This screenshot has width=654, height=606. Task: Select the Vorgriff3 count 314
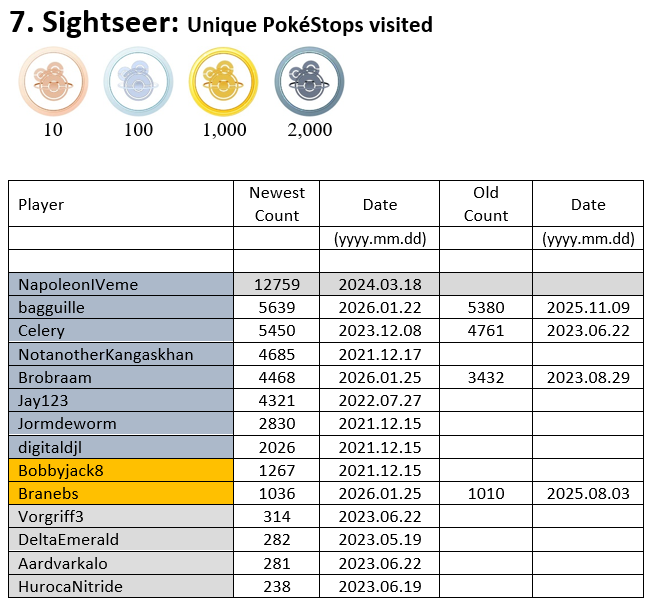click(277, 516)
